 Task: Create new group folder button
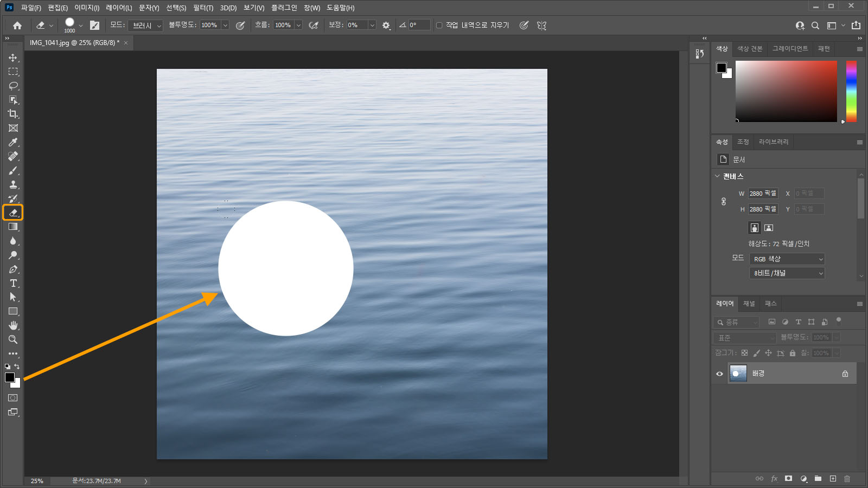point(818,479)
